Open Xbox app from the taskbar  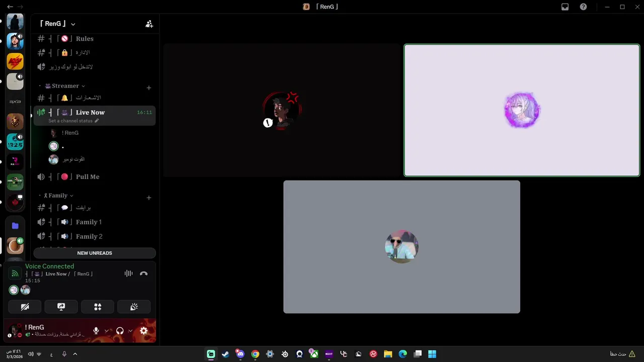tap(314, 354)
